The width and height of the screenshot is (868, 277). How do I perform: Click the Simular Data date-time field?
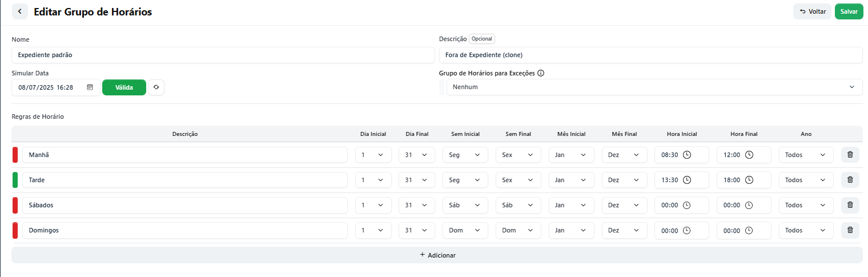(56, 87)
